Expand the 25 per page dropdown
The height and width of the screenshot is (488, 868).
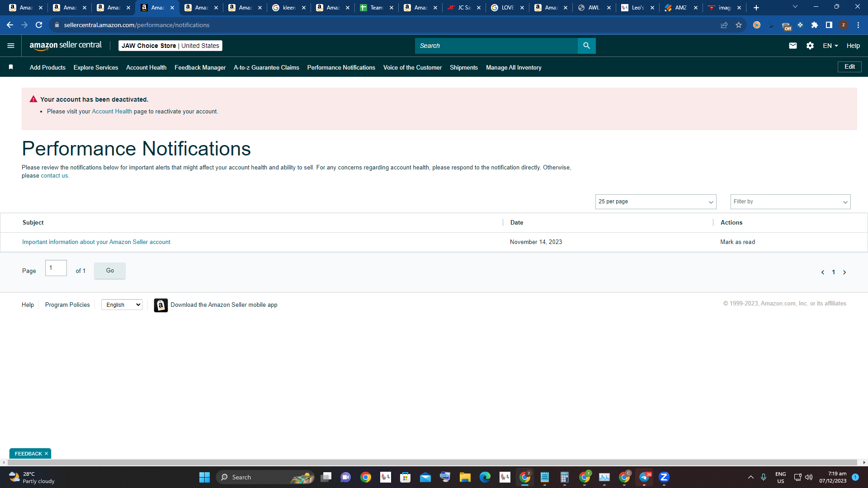[656, 202]
